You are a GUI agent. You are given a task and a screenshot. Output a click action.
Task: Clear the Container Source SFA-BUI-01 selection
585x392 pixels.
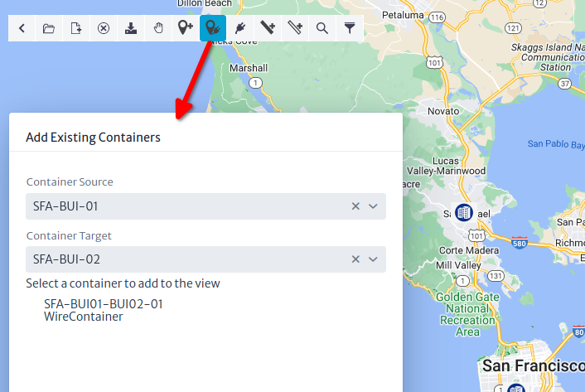point(355,206)
